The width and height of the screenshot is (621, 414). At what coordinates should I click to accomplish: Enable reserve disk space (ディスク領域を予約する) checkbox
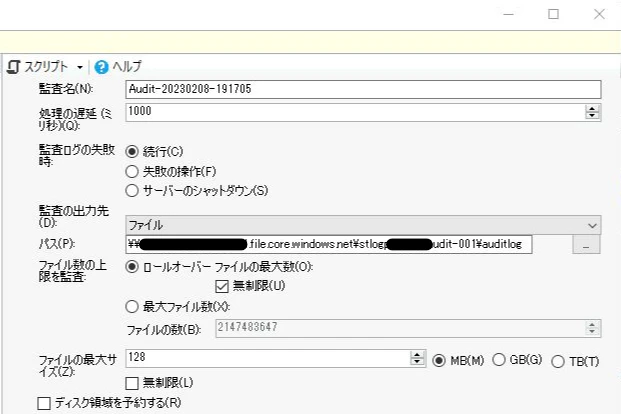pyautogui.click(x=44, y=403)
